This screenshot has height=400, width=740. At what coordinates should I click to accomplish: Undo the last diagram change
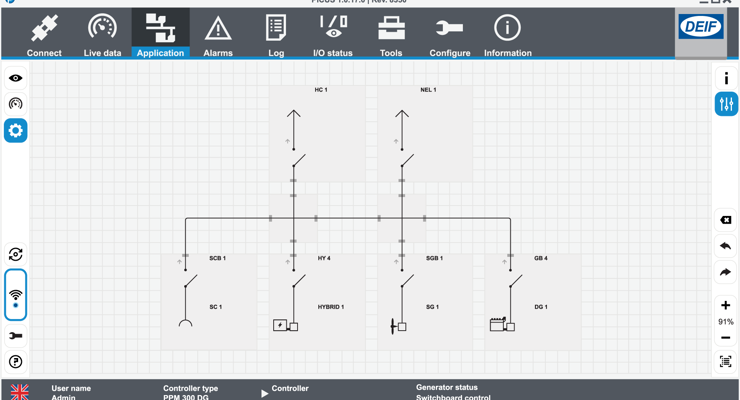point(726,246)
